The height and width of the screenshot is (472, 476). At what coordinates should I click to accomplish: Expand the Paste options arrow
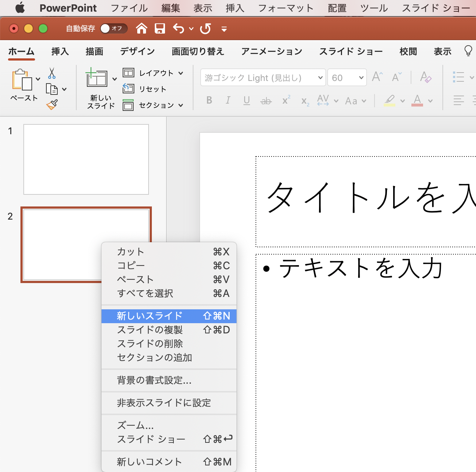click(38, 79)
